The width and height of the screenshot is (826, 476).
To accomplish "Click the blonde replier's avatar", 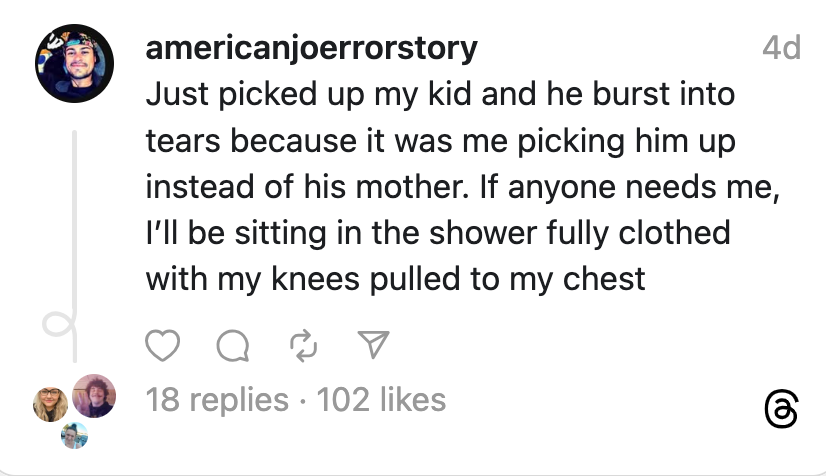I will click(x=52, y=400).
